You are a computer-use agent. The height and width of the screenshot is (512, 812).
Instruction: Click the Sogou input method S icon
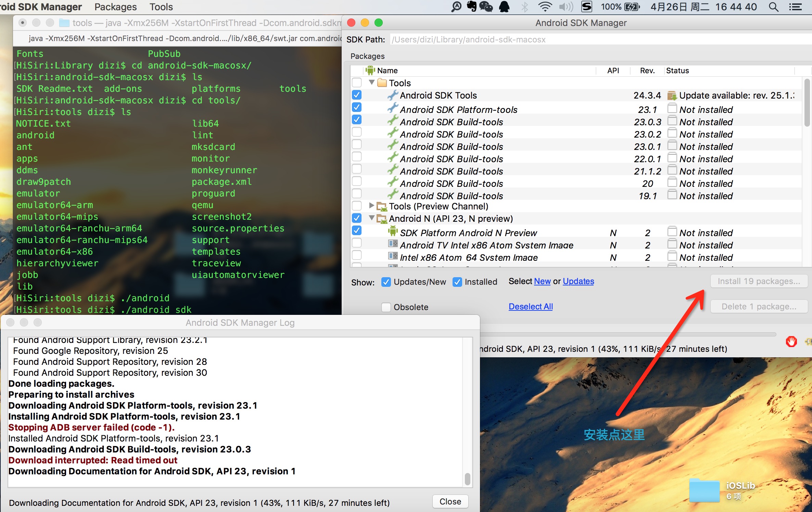click(587, 7)
